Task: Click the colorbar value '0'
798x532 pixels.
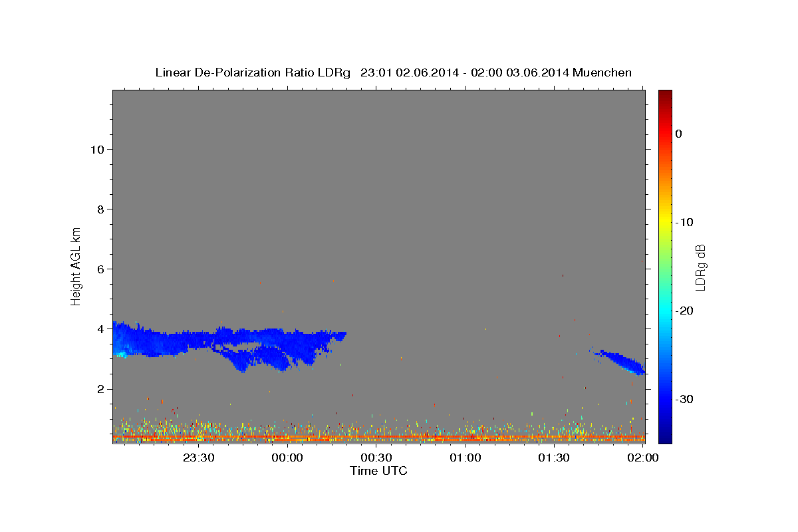Action: click(x=678, y=134)
